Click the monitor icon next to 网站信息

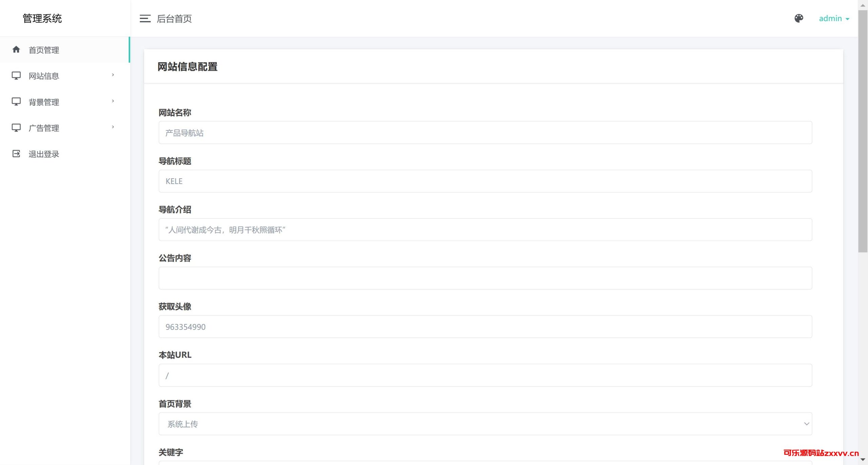click(16, 76)
